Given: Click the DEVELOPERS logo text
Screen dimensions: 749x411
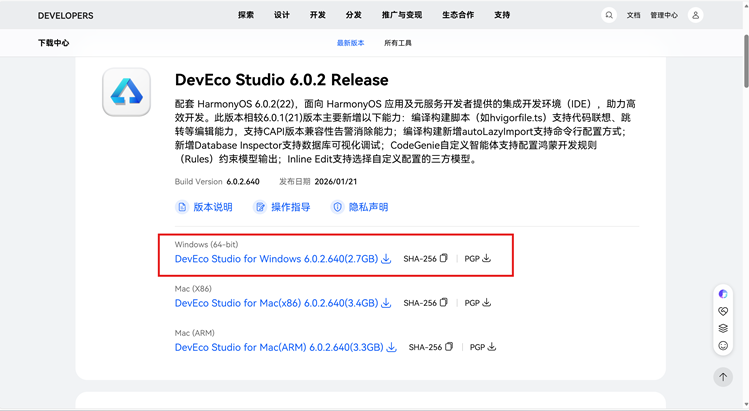Looking at the screenshot, I should tap(66, 16).
